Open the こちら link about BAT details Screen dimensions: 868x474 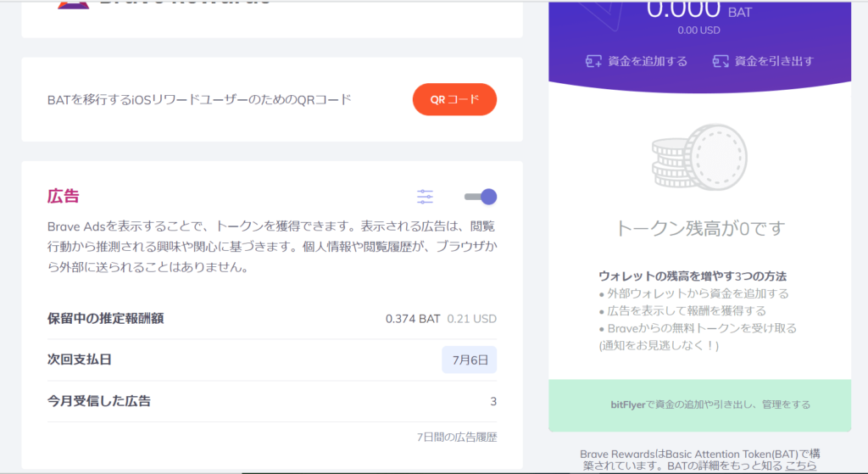(800, 466)
